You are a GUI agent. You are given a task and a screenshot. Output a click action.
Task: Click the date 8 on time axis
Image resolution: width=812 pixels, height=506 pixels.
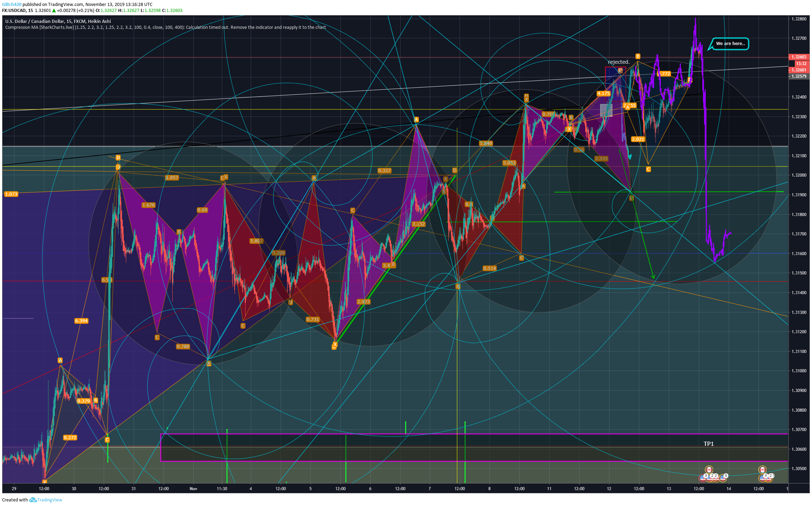(490, 488)
